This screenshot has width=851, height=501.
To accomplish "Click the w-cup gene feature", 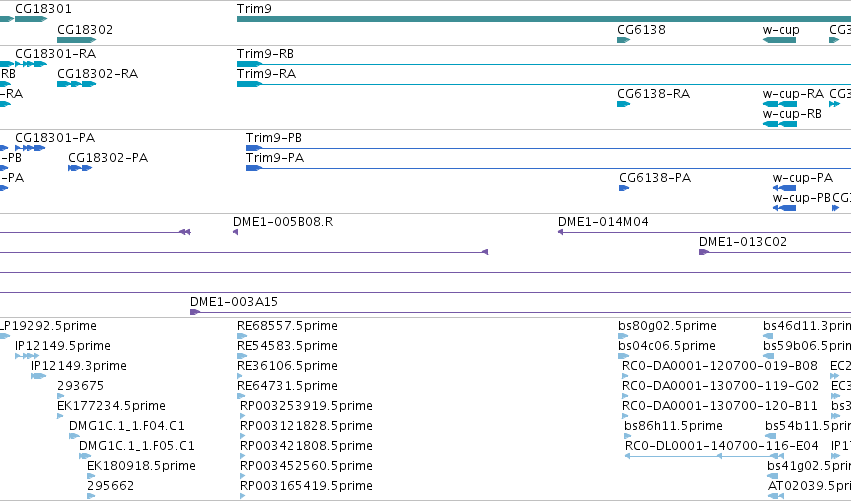I will pos(779,40).
